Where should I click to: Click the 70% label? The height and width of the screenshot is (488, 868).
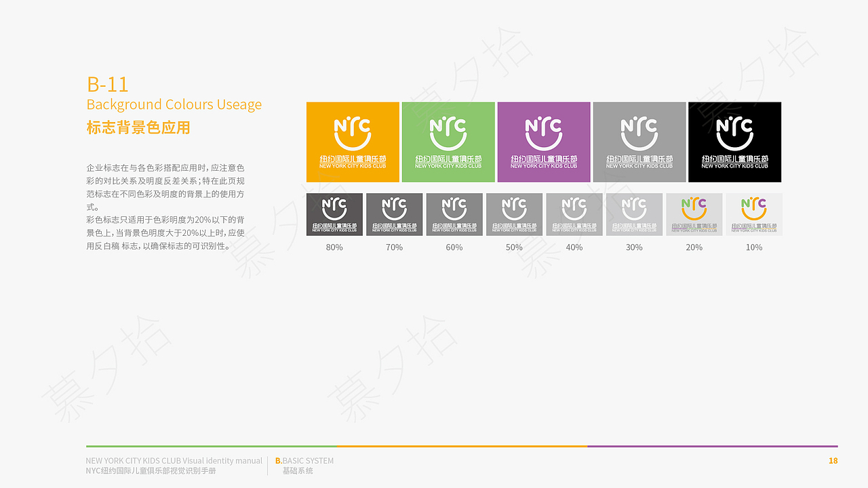[x=395, y=247]
